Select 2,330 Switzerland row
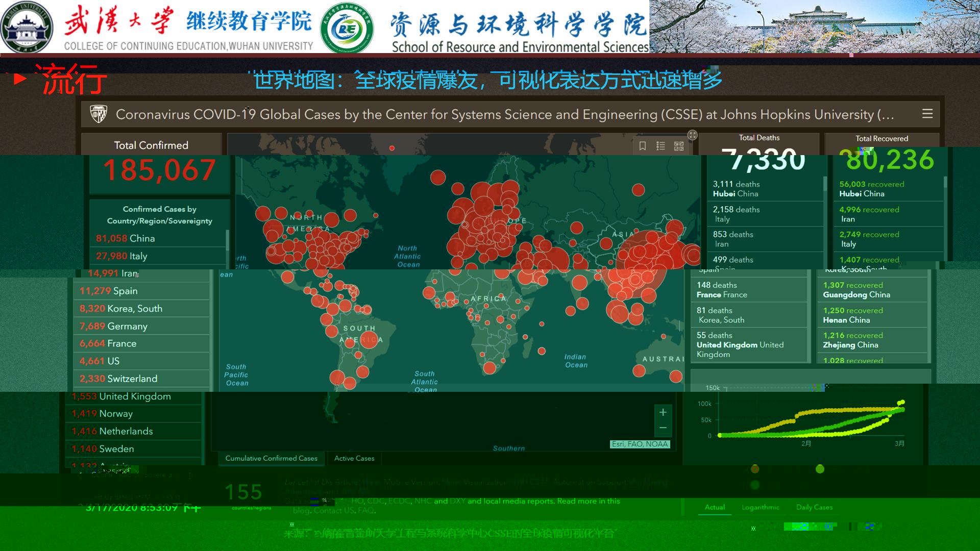The height and width of the screenshot is (551, 980). pos(142,379)
